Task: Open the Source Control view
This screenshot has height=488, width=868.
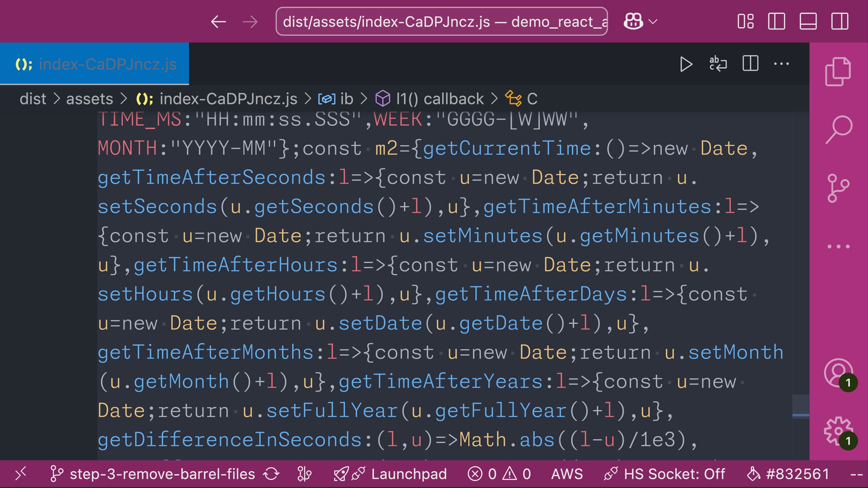Action: pyautogui.click(x=838, y=188)
